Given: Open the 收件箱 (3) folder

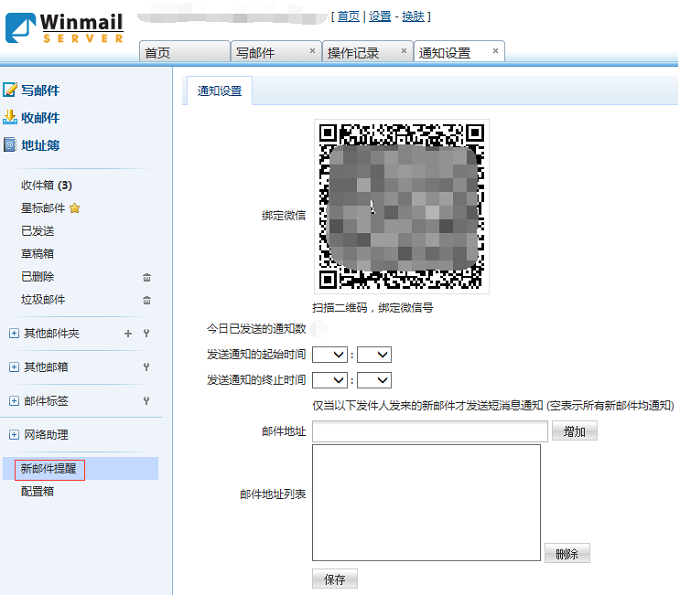Looking at the screenshot, I should coord(46,186).
